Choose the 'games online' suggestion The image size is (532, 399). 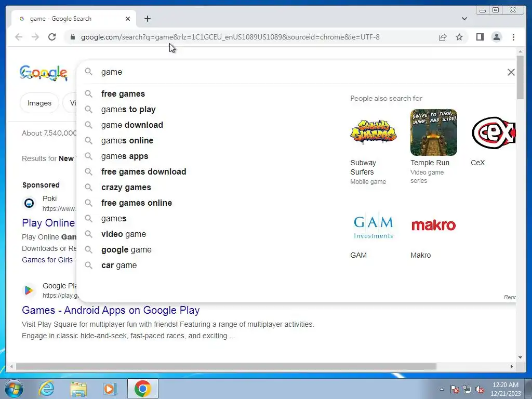click(127, 140)
